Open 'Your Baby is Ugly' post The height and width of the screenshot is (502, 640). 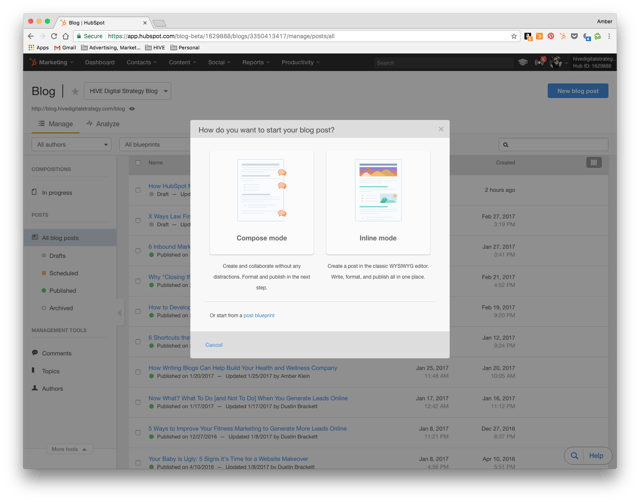228,459
